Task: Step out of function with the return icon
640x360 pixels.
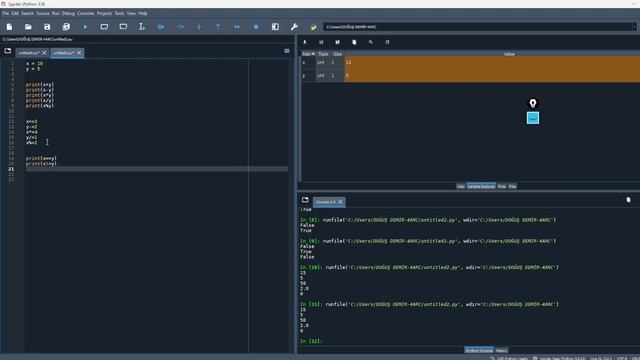Action: tap(218, 27)
